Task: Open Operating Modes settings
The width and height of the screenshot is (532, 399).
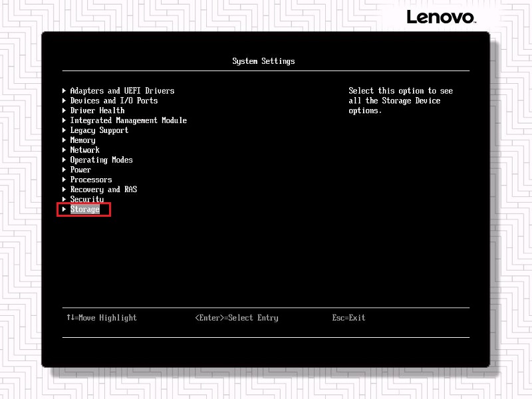Action: [101, 160]
